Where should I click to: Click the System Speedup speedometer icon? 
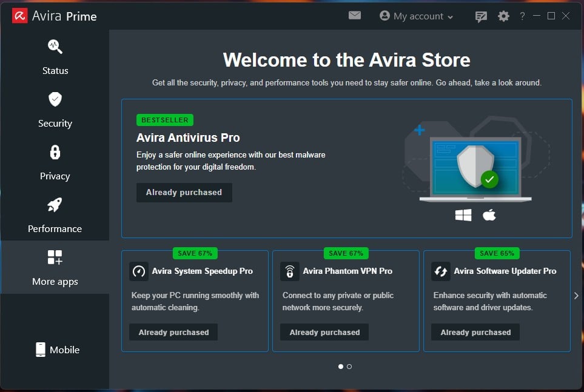(x=138, y=271)
